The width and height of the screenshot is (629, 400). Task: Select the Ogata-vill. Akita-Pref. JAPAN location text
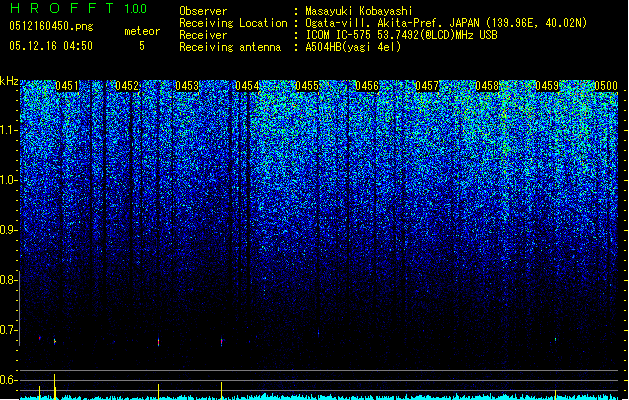[x=446, y=23]
